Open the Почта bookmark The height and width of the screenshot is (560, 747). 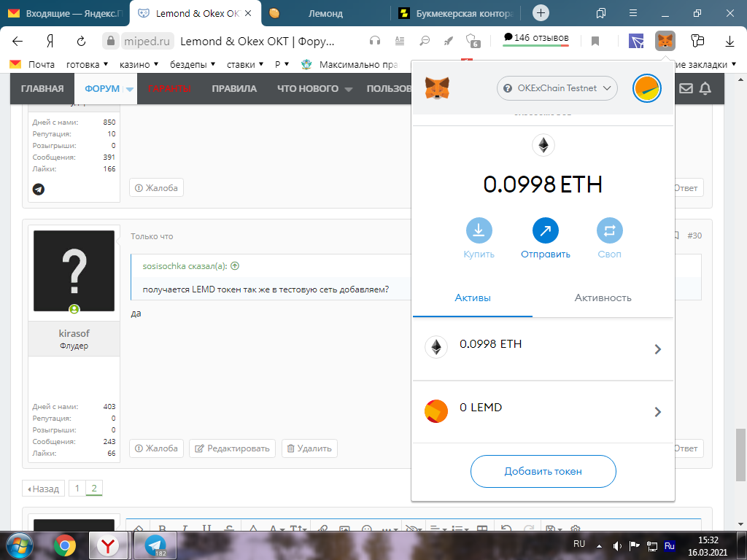pos(32,64)
